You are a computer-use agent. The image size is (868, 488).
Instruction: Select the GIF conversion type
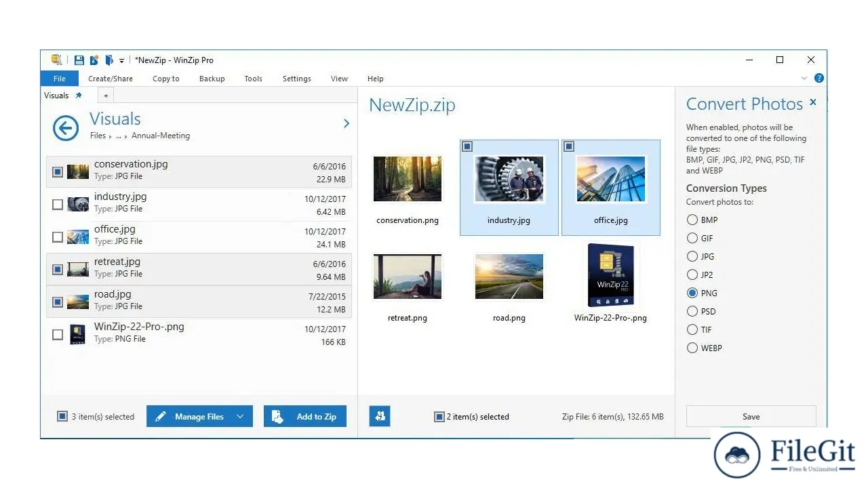point(692,238)
